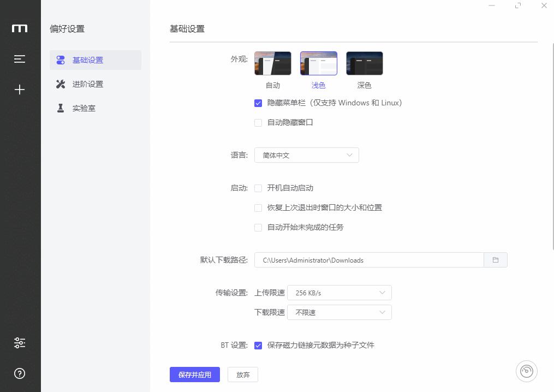The image size is (554, 392).
Task: Click the flask icon next to 实验室
Action: 60,108
